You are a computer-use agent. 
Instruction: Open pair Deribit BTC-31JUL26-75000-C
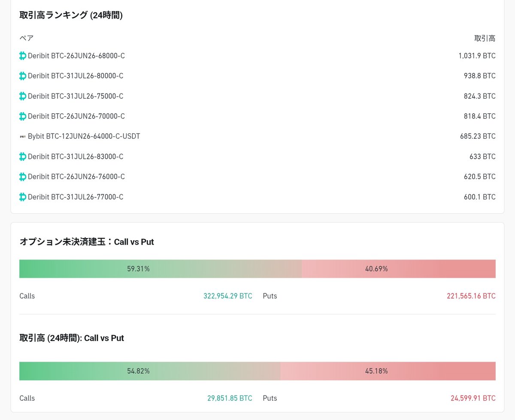click(x=76, y=96)
